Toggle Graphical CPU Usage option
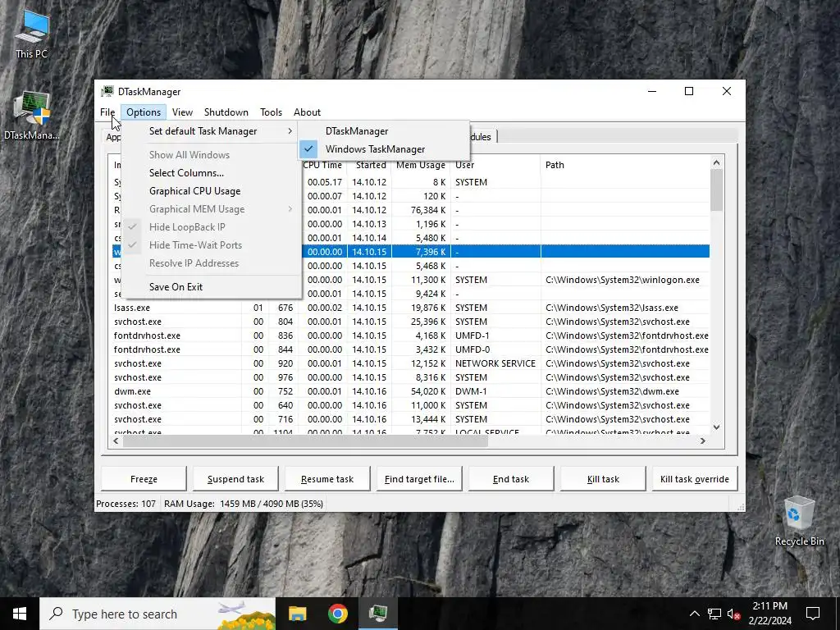This screenshot has height=630, width=840. [211, 191]
